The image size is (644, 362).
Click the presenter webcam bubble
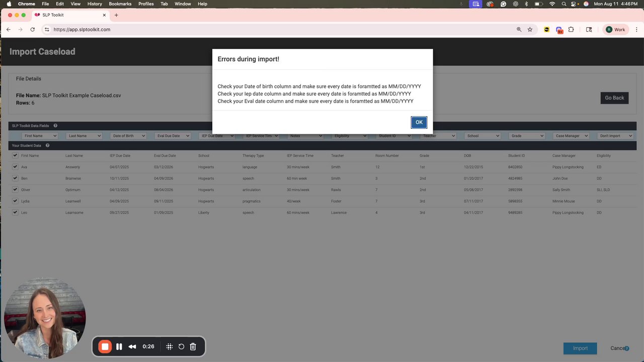pyautogui.click(x=45, y=318)
